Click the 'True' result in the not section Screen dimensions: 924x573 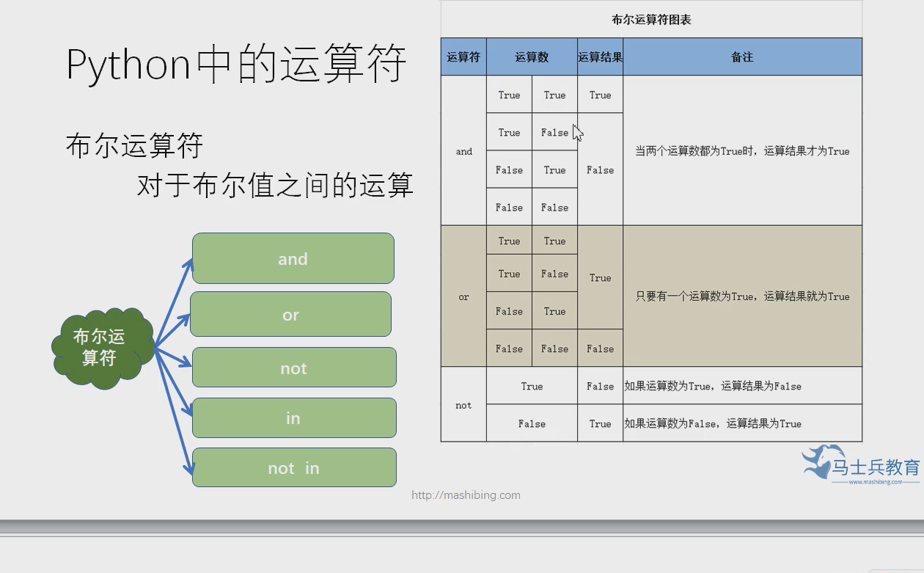coord(600,423)
